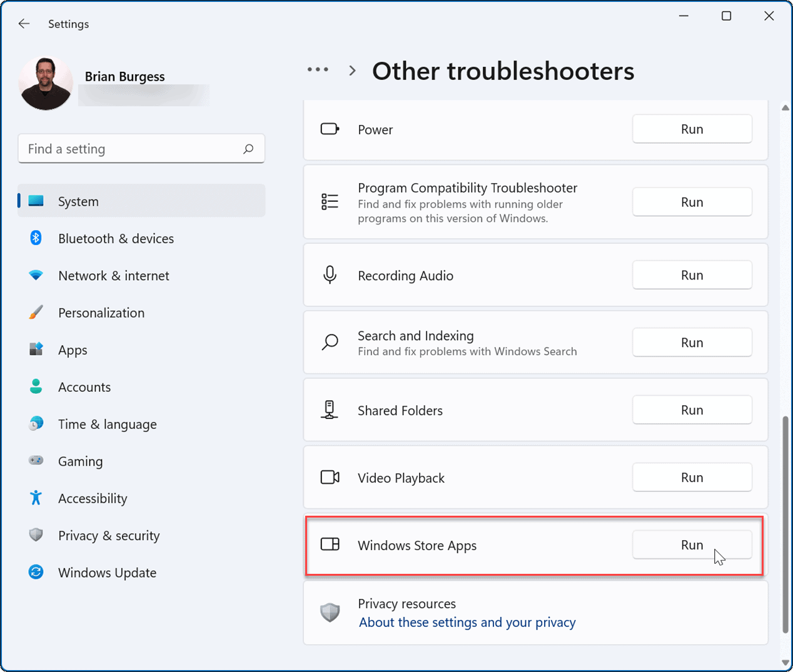Open Brian Burgess profile picture
Viewport: 793px width, 672px height.
pyautogui.click(x=46, y=84)
